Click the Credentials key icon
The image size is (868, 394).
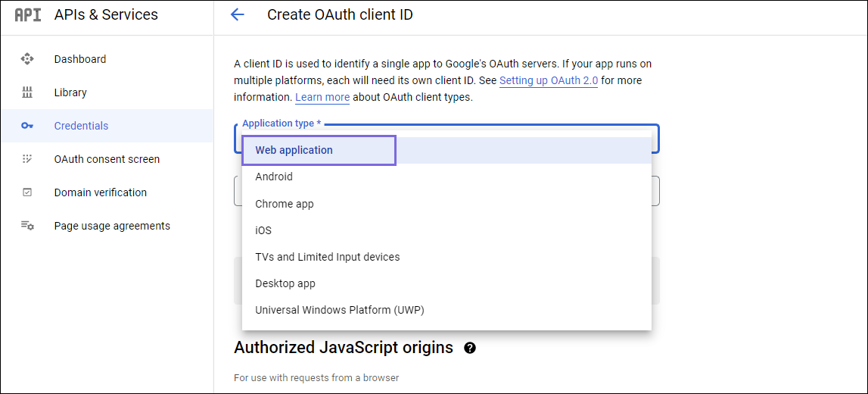[27, 126]
